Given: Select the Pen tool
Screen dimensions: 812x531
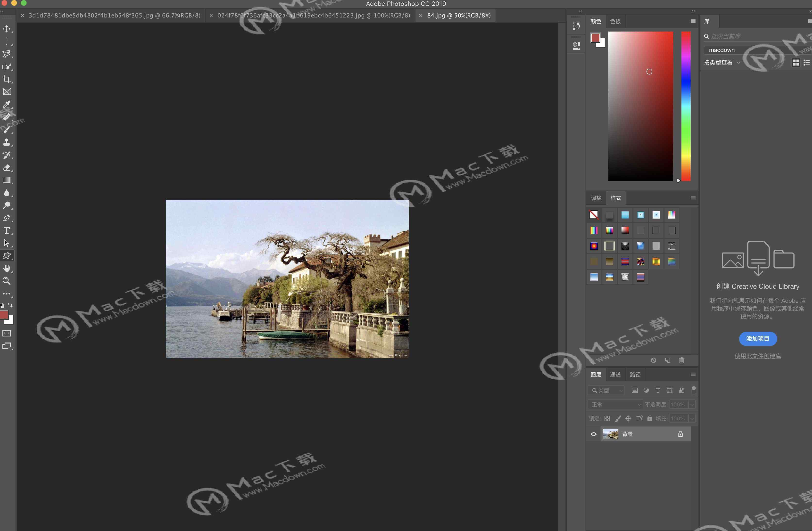Looking at the screenshot, I should point(7,218).
